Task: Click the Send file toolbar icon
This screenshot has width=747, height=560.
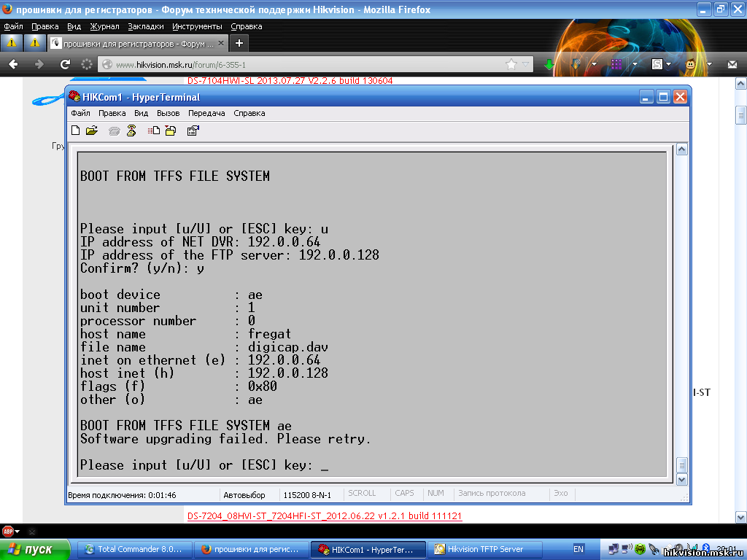Action: [153, 131]
